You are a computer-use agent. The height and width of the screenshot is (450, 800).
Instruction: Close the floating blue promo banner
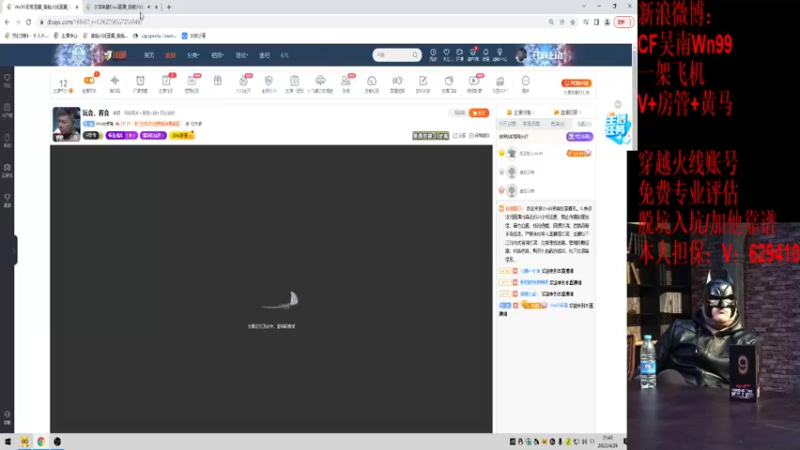618,104
